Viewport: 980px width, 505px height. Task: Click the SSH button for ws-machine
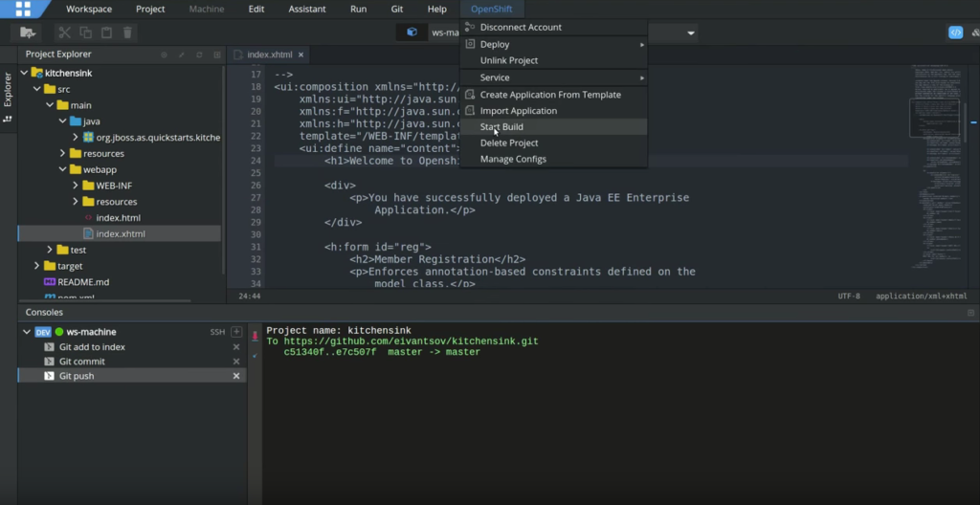[217, 332]
